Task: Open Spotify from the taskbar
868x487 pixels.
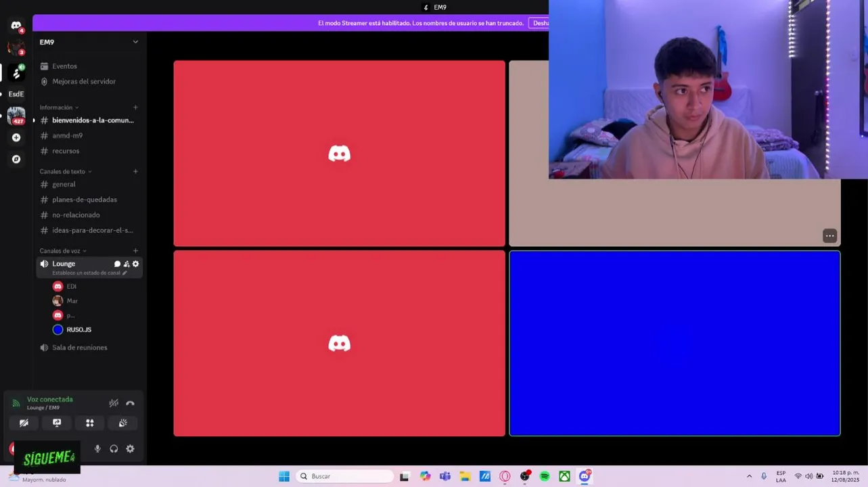Action: point(545,476)
